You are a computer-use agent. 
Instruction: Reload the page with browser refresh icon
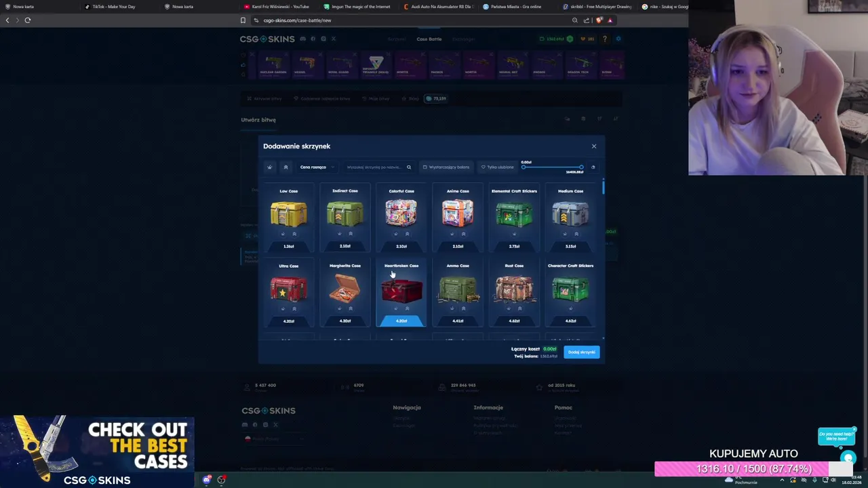pyautogui.click(x=28, y=20)
